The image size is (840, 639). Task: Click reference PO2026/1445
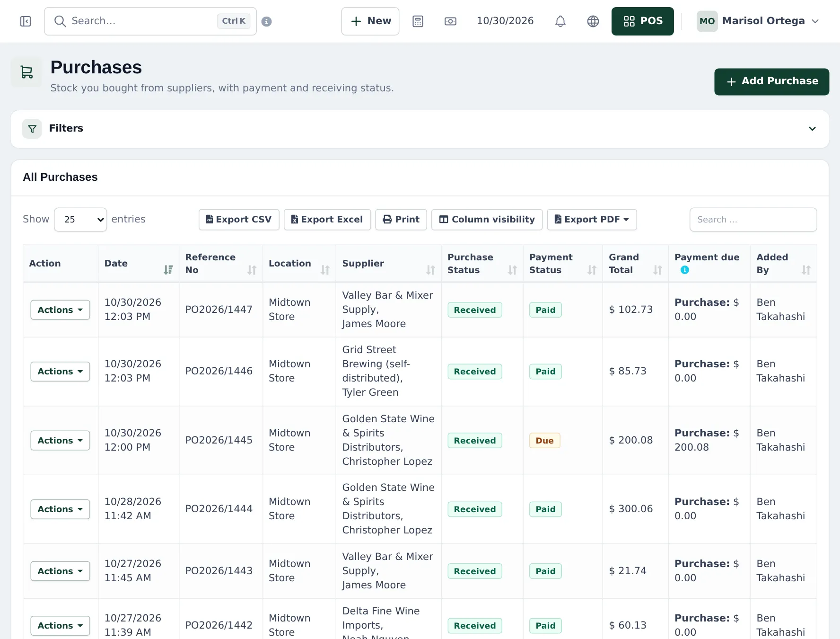(x=219, y=440)
